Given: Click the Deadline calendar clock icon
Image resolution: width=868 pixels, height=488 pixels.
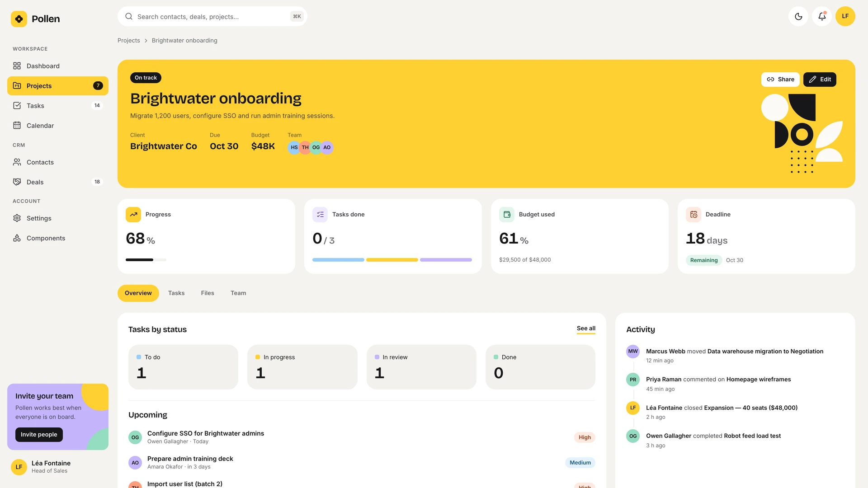Looking at the screenshot, I should (x=693, y=215).
